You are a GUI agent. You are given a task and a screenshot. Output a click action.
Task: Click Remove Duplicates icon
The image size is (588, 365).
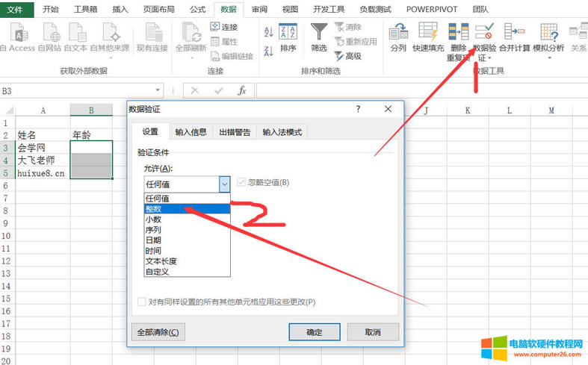coord(458,32)
